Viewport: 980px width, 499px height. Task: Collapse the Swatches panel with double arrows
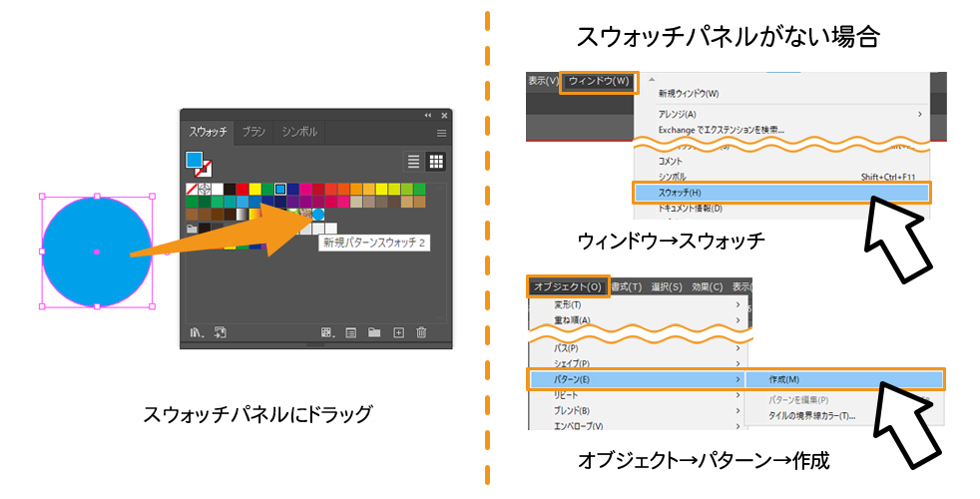tap(428, 116)
